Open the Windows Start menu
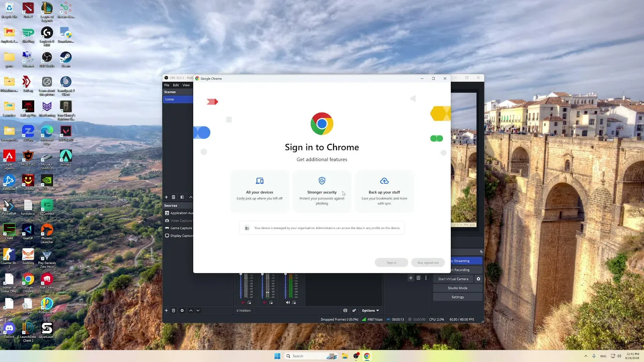Image resolution: width=644 pixels, height=362 pixels. [277, 356]
